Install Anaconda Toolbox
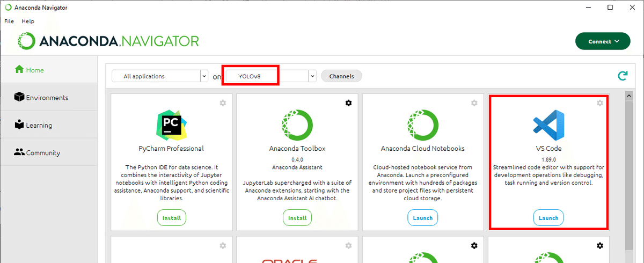Image resolution: width=644 pixels, height=263 pixels. 297,218
